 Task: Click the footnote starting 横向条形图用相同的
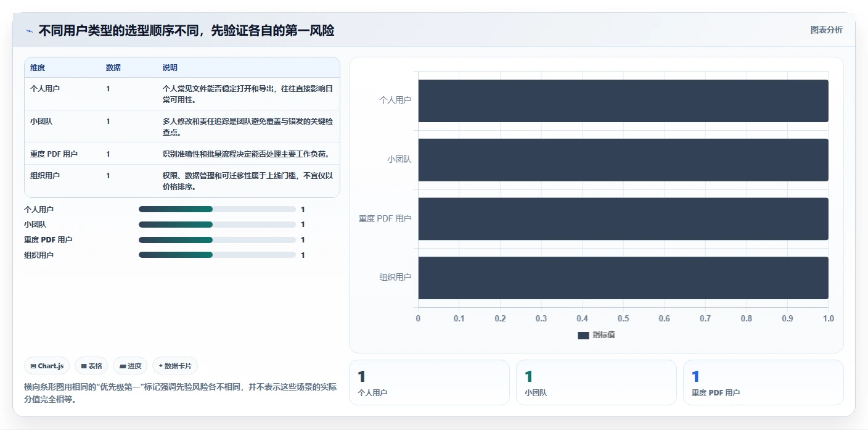pyautogui.click(x=181, y=393)
